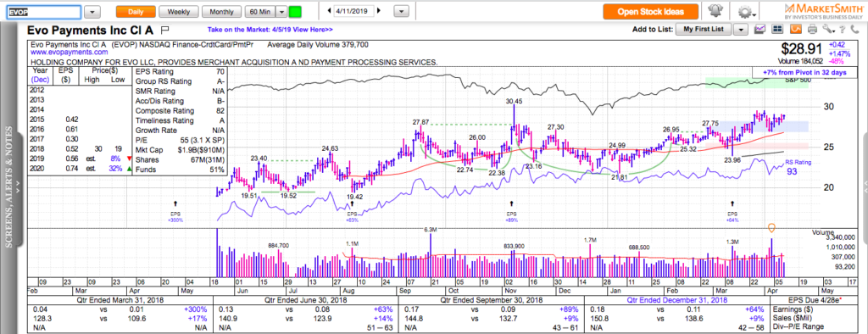Click the chart view icon with the line graph

[x=760, y=30]
